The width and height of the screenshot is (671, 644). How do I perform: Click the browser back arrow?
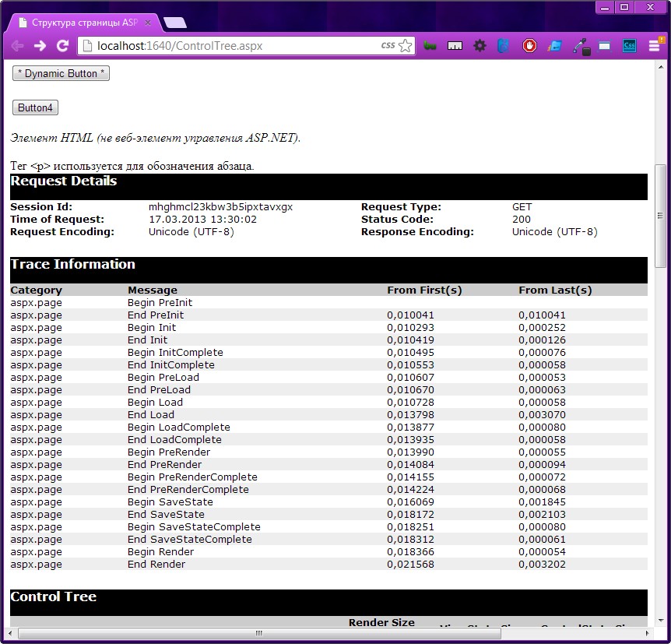coord(17,46)
